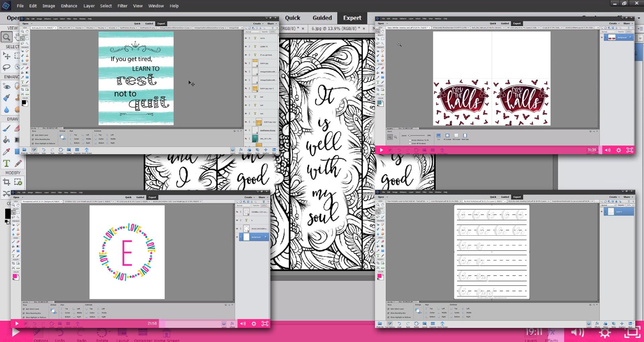Click teal foreground color in Deck the Halls window
Image resolution: width=644 pixels, height=342 pixels.
point(379,103)
